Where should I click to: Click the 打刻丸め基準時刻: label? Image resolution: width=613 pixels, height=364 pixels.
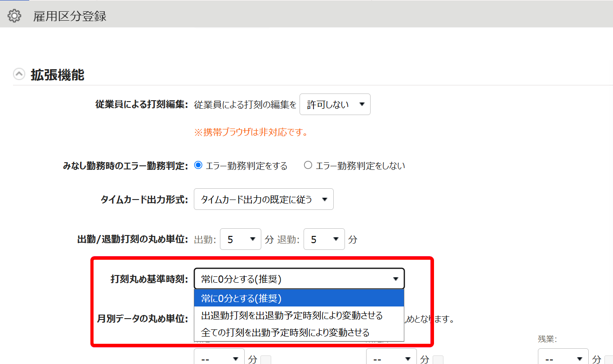149,279
